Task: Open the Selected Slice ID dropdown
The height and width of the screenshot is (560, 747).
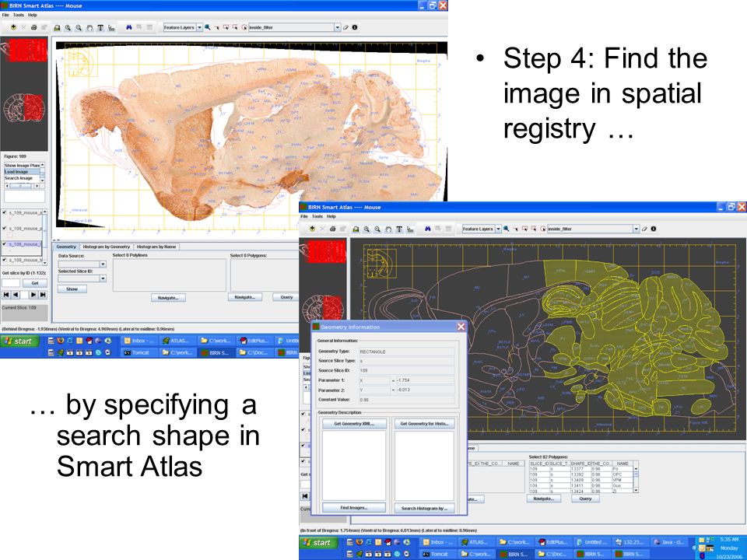Action: coord(103,278)
